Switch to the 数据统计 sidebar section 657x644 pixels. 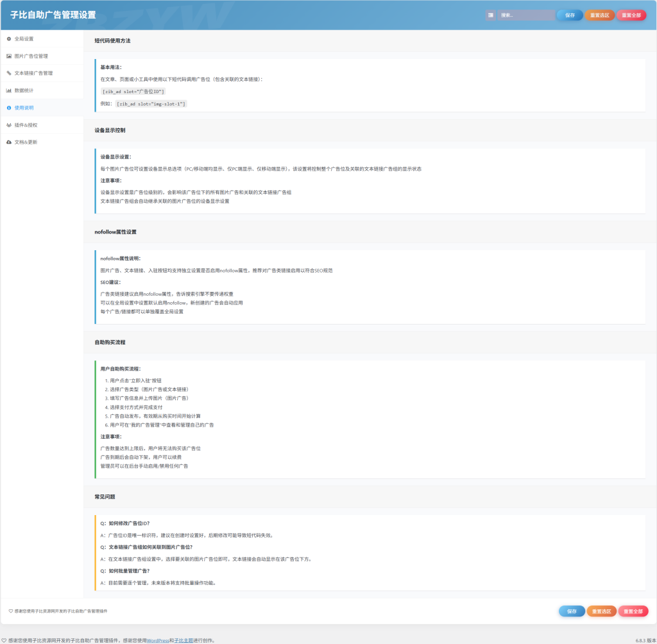point(24,90)
